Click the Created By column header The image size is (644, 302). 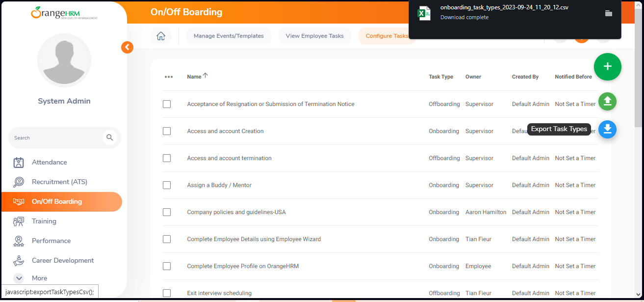point(525,77)
